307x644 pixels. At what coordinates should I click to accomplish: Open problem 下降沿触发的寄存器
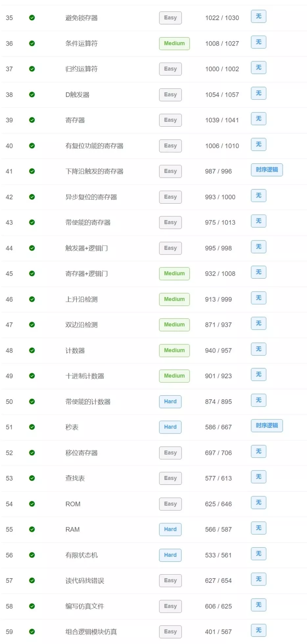click(94, 171)
